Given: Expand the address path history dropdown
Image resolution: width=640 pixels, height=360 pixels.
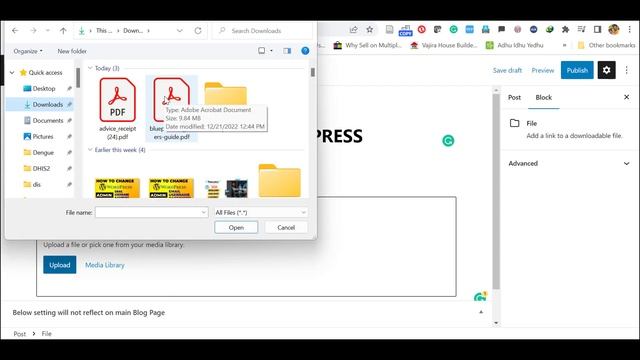Looking at the screenshot, I should pyautogui.click(x=180, y=31).
